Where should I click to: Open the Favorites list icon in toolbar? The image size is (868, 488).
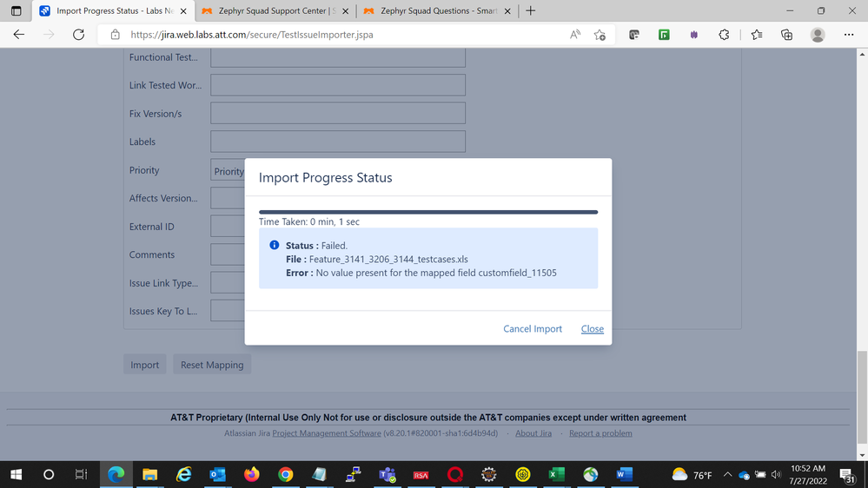(756, 35)
